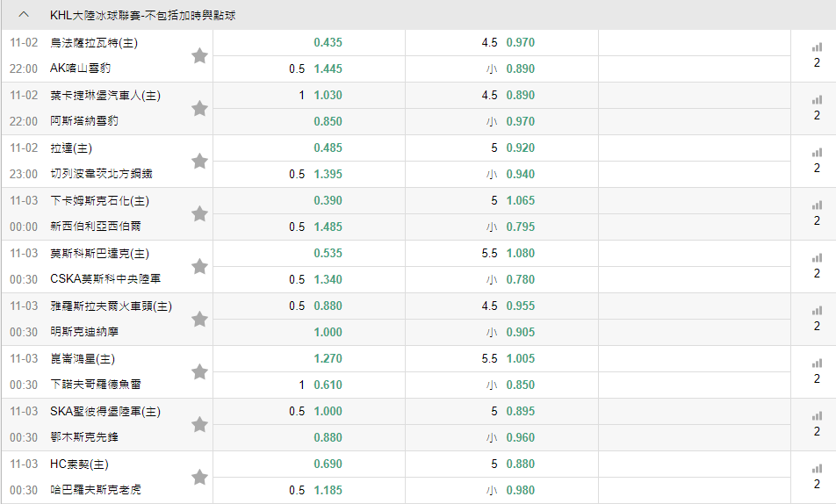The width and height of the screenshot is (836, 504).
Task: Pick over 5 odds 1.065
Action: pos(521,201)
